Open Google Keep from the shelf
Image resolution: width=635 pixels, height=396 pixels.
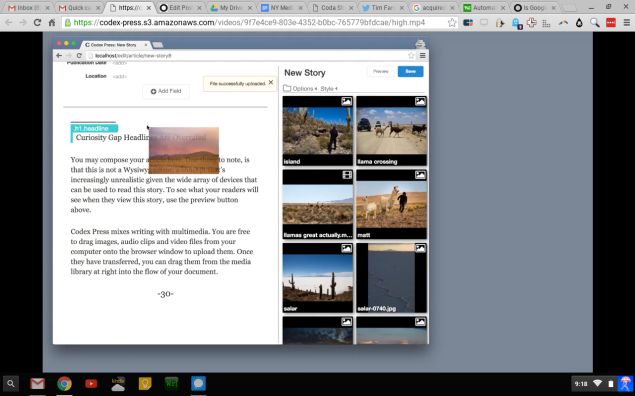coord(145,383)
